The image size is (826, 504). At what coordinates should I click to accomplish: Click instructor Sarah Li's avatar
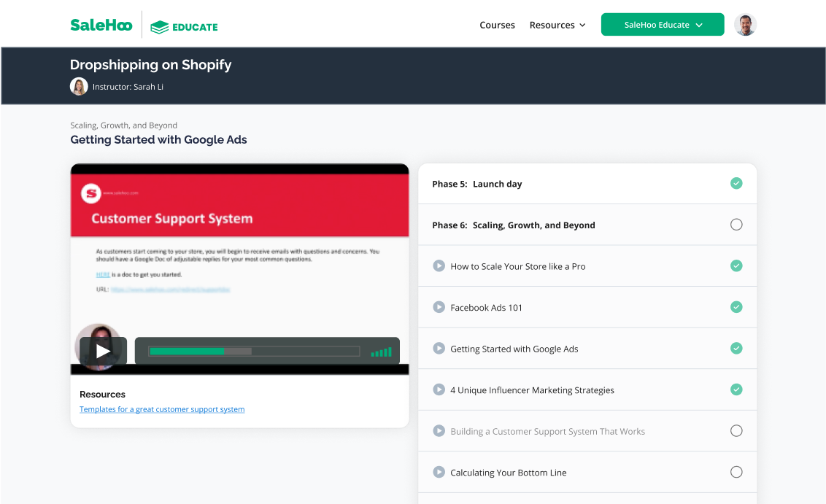coord(79,86)
